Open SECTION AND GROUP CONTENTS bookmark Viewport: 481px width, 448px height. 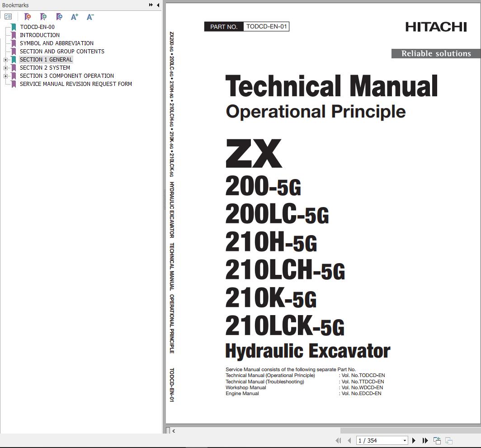(x=62, y=51)
